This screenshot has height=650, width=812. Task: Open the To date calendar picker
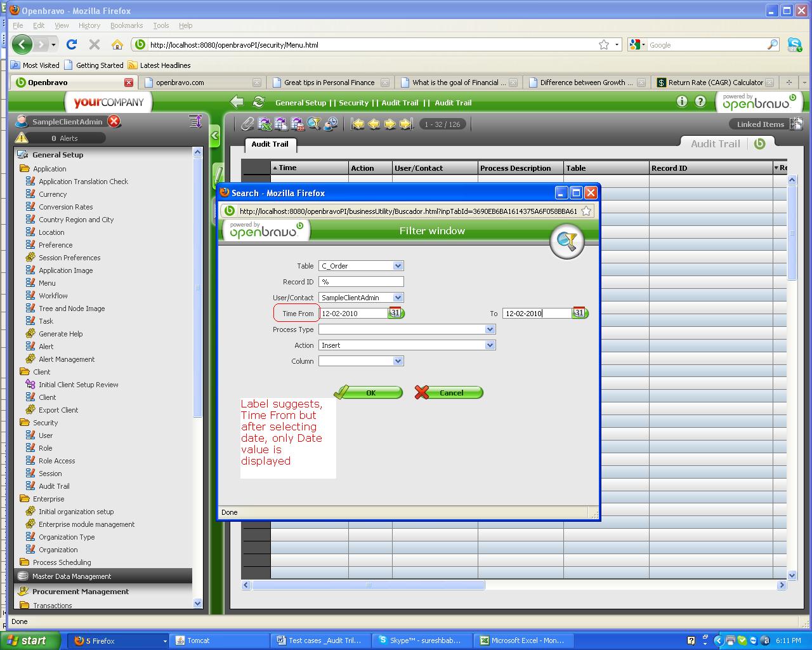click(x=579, y=313)
